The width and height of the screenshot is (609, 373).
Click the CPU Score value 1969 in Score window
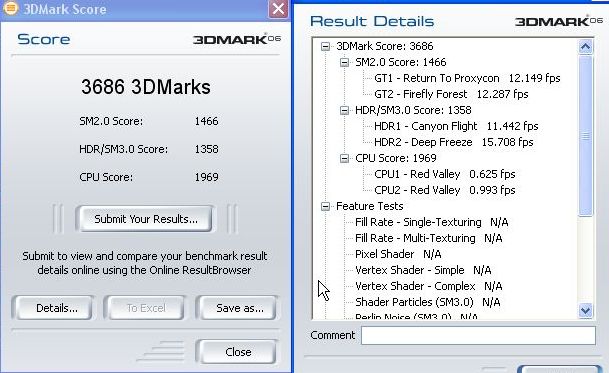click(206, 177)
